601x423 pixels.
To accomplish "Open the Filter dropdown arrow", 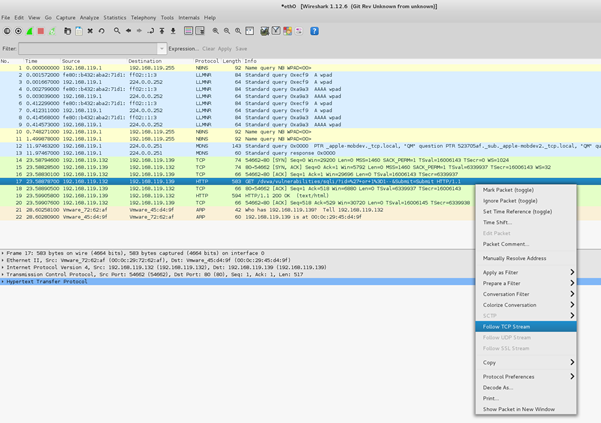I will tap(161, 48).
